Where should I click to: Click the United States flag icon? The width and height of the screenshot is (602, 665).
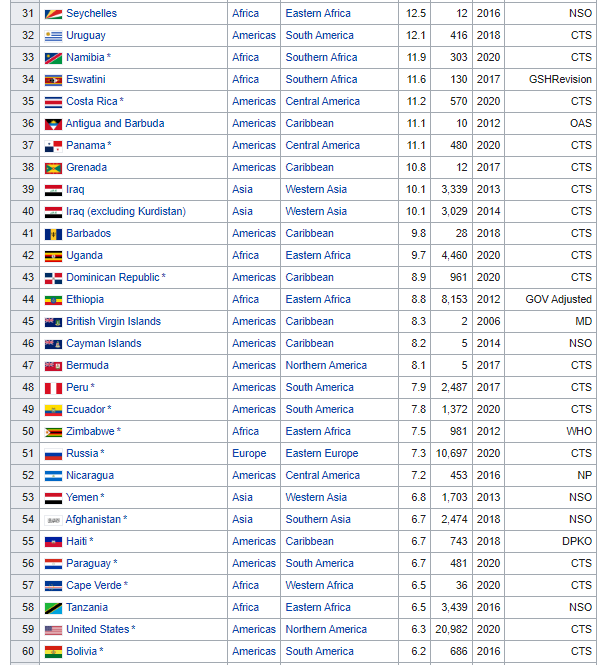(53, 630)
